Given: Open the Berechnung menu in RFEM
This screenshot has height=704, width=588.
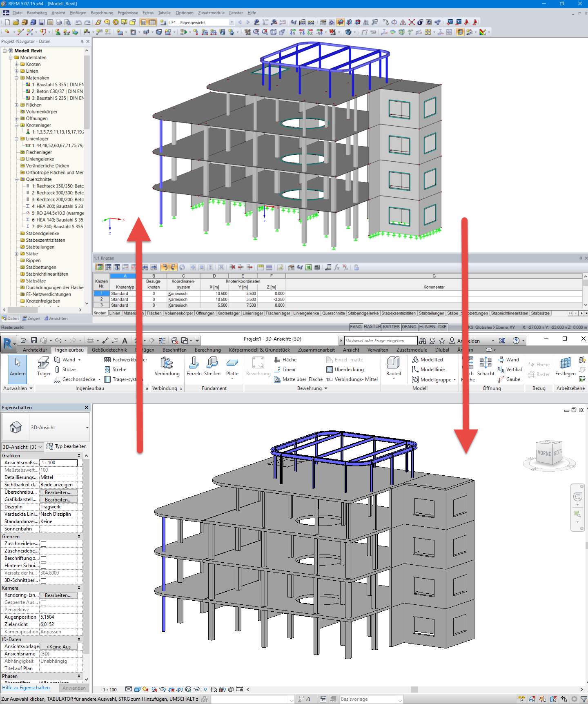Looking at the screenshot, I should 102,13.
